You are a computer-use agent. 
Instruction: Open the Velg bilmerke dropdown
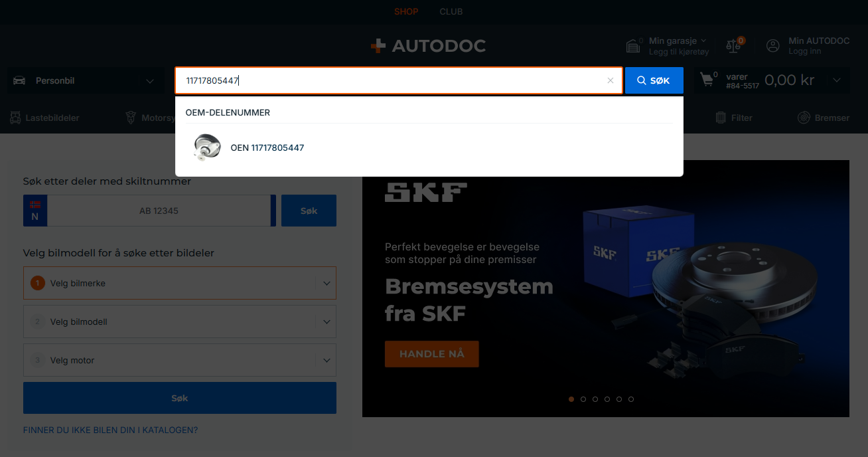tap(180, 283)
